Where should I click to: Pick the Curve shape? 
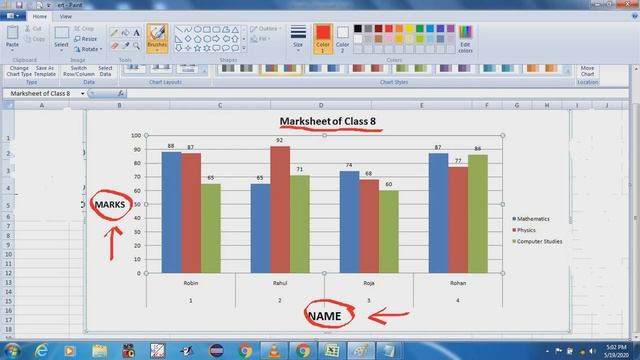click(x=188, y=29)
